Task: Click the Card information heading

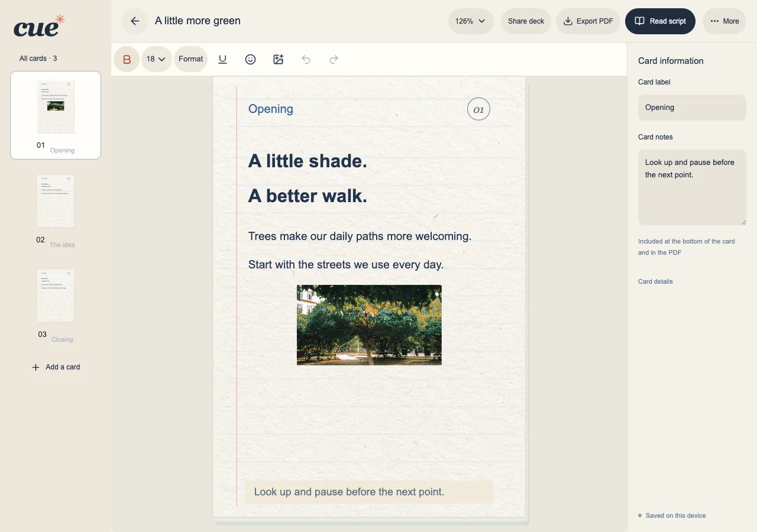Action: coord(671,61)
